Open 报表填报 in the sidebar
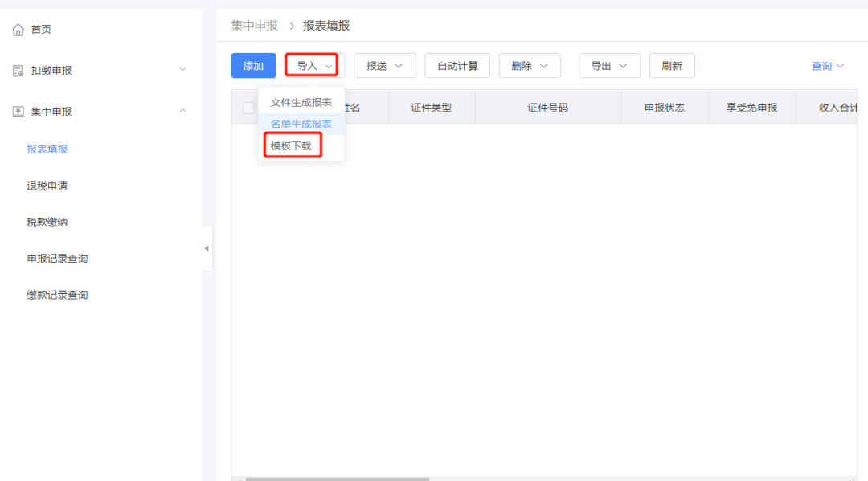 [47, 149]
